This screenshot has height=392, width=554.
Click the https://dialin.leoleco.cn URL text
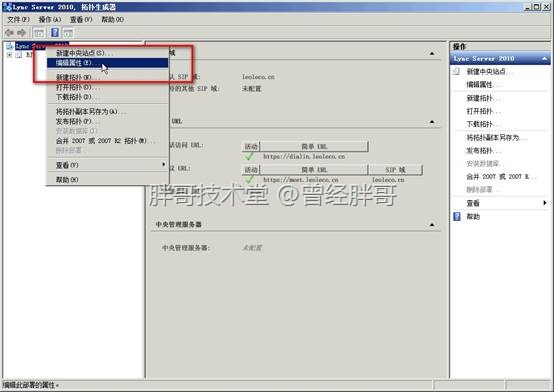pyautogui.click(x=304, y=156)
